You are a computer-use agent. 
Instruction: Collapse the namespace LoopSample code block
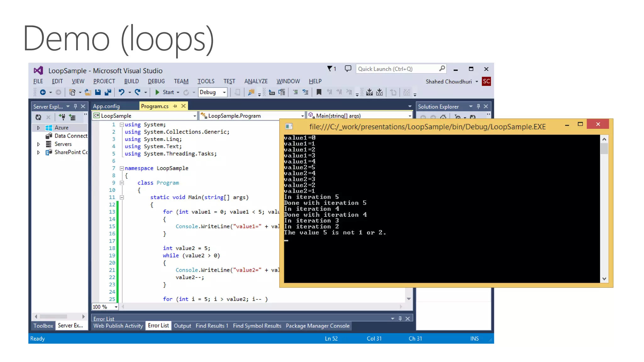click(x=122, y=168)
